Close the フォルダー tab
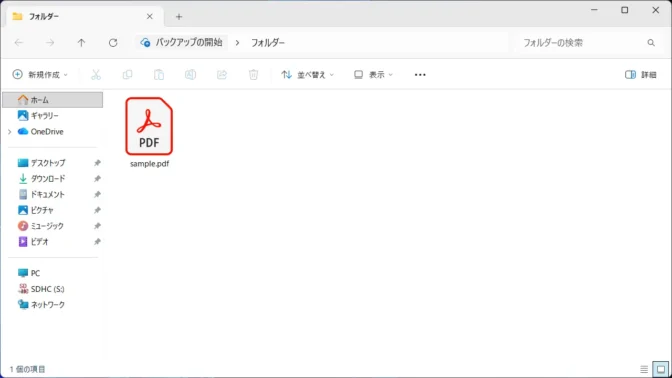Image resolution: width=672 pixels, height=378 pixels. pos(150,16)
